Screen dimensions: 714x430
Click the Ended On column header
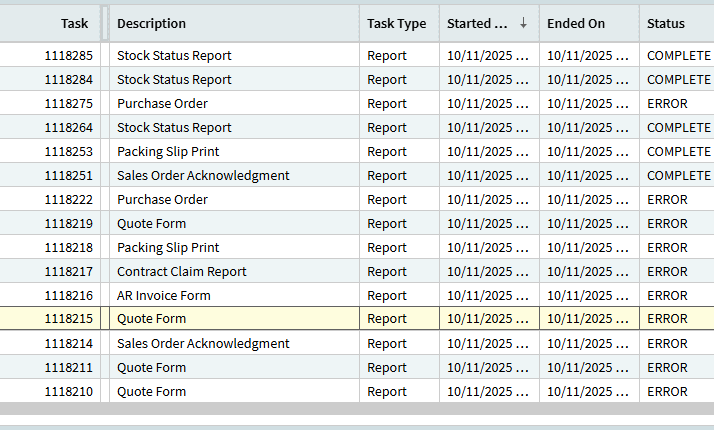point(576,23)
